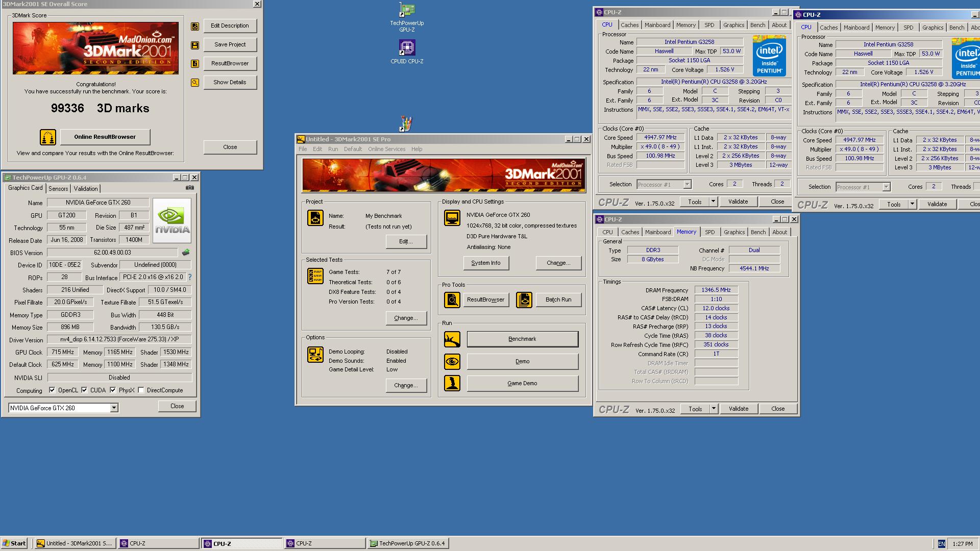Click the bus interface question mark in GPU-Z

[190, 277]
